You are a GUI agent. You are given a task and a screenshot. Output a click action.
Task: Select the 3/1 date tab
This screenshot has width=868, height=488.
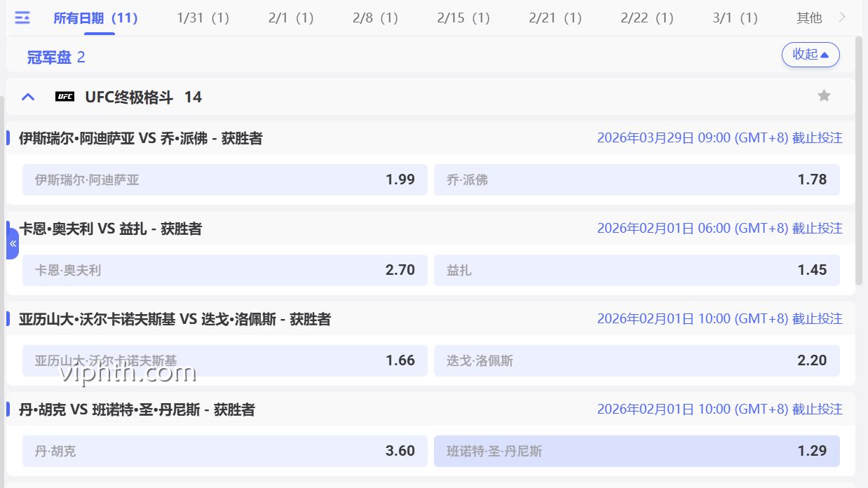734,18
